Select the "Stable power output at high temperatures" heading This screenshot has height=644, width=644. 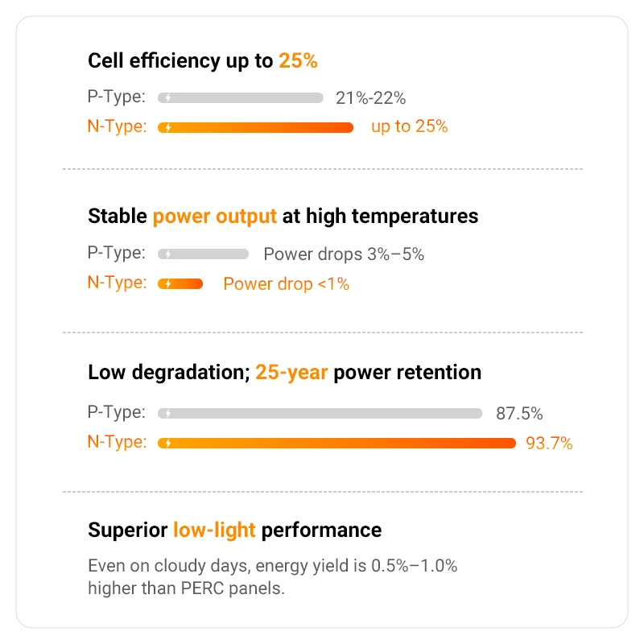point(283,216)
